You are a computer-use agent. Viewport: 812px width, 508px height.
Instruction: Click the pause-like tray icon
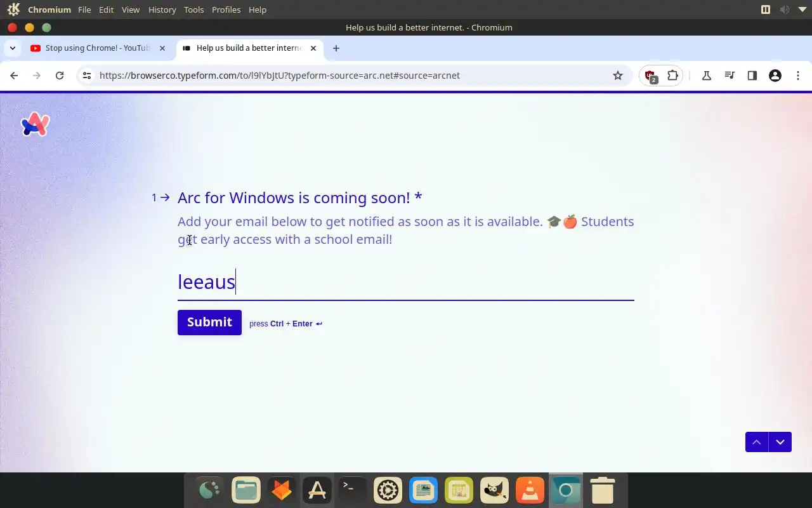click(x=766, y=10)
